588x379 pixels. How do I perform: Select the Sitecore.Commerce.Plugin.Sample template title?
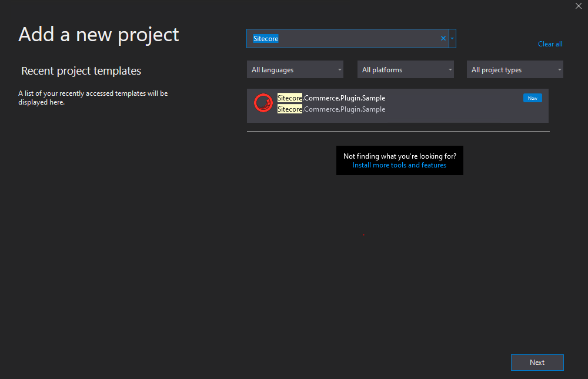[331, 98]
